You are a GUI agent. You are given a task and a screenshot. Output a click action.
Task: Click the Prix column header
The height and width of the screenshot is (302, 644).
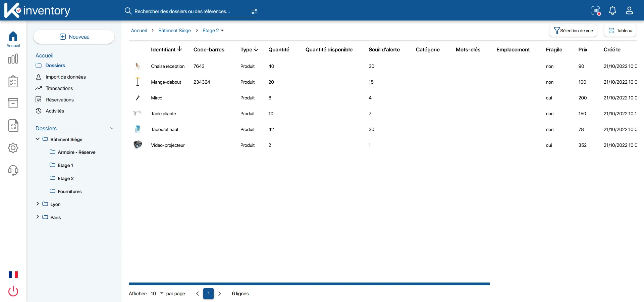583,49
